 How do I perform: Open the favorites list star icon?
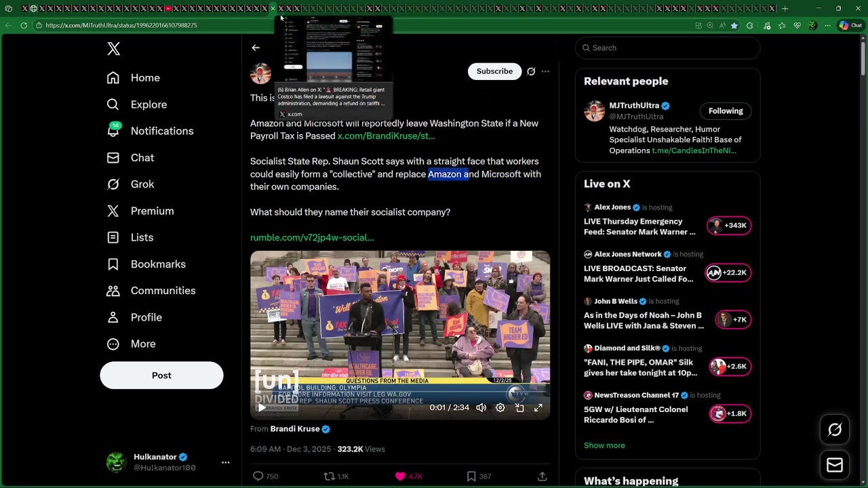pyautogui.click(x=782, y=25)
